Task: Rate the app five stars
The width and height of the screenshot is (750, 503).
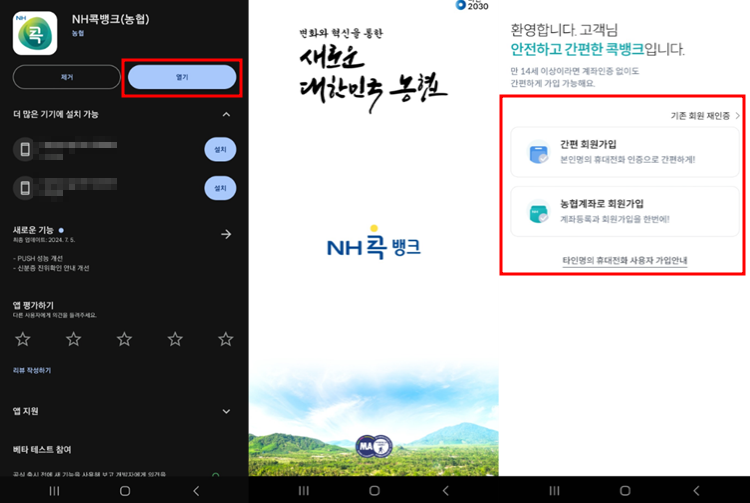Action: (226, 339)
